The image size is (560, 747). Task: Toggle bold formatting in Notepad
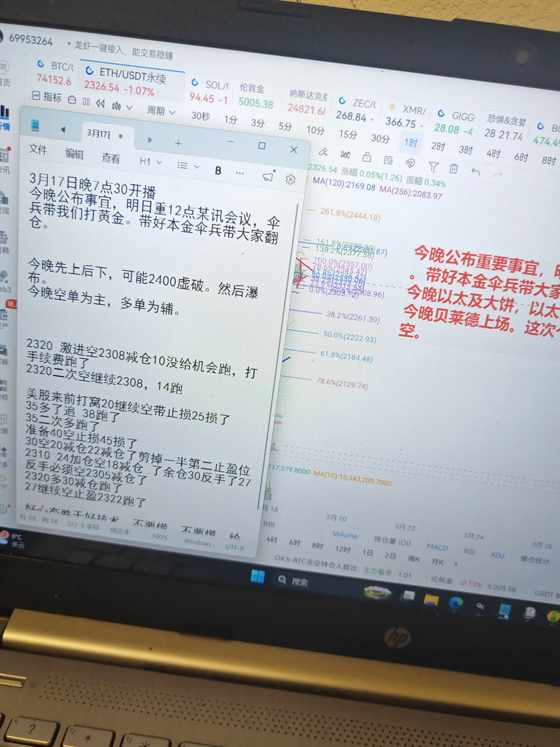tap(218, 171)
